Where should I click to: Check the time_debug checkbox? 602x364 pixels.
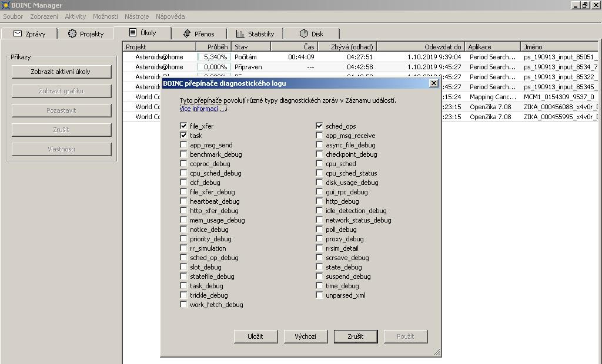(319, 286)
